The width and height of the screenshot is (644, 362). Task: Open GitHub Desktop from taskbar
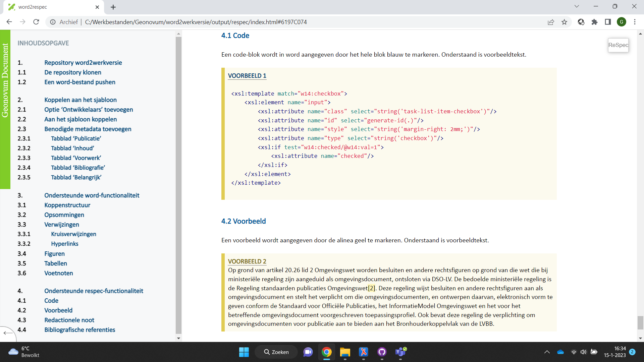tap(382, 352)
